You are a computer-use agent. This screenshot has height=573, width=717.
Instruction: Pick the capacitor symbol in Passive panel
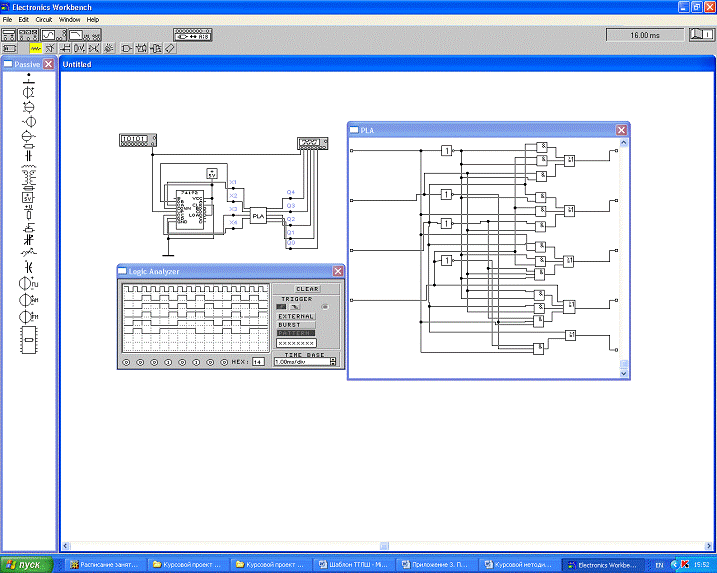pyautogui.click(x=28, y=154)
